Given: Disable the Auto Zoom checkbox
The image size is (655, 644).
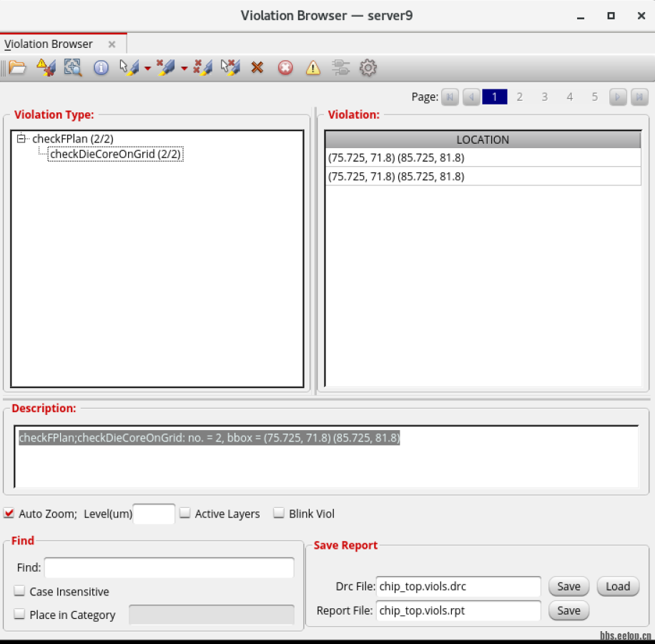Looking at the screenshot, I should point(9,514).
